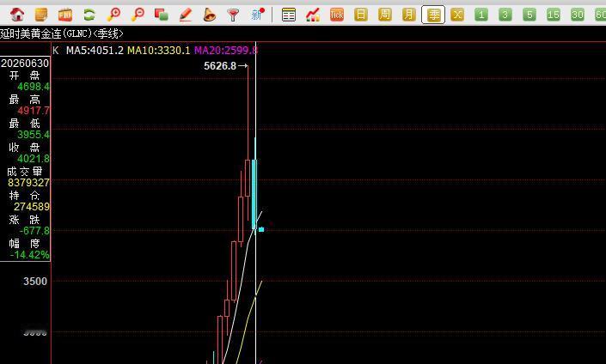Image resolution: width=606 pixels, height=364 pixels.
Task: Switch to 5-minute period
Action: 529,15
